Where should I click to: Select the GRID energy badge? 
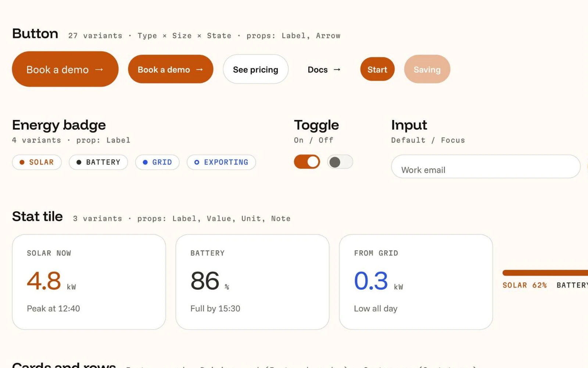(x=157, y=162)
